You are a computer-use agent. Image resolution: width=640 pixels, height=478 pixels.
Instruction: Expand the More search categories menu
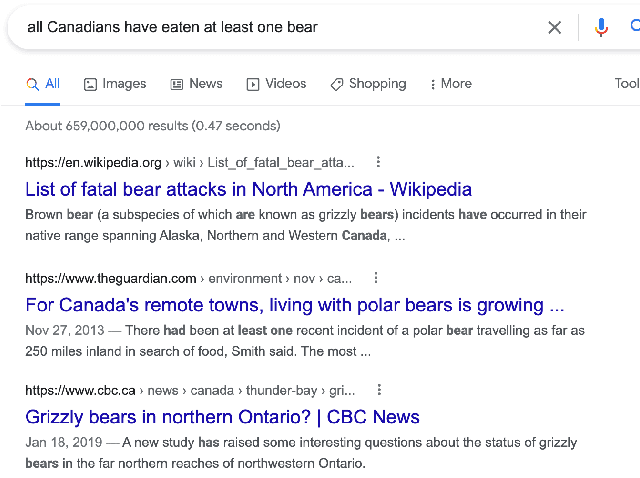450,84
